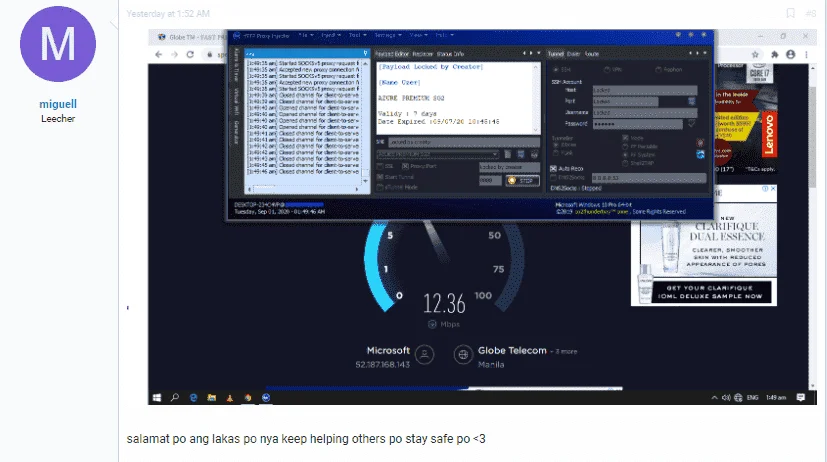Screen dimensions: 827x462
Task: Select the SSH radio button
Action: pyautogui.click(x=555, y=70)
